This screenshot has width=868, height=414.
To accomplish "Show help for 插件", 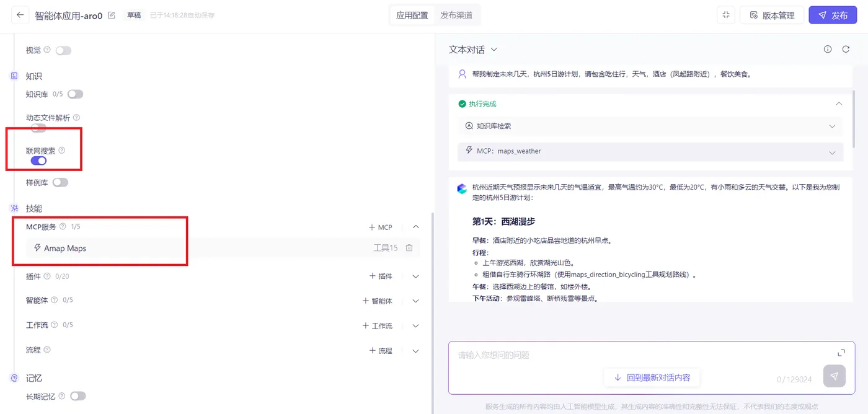I will 47,276.
